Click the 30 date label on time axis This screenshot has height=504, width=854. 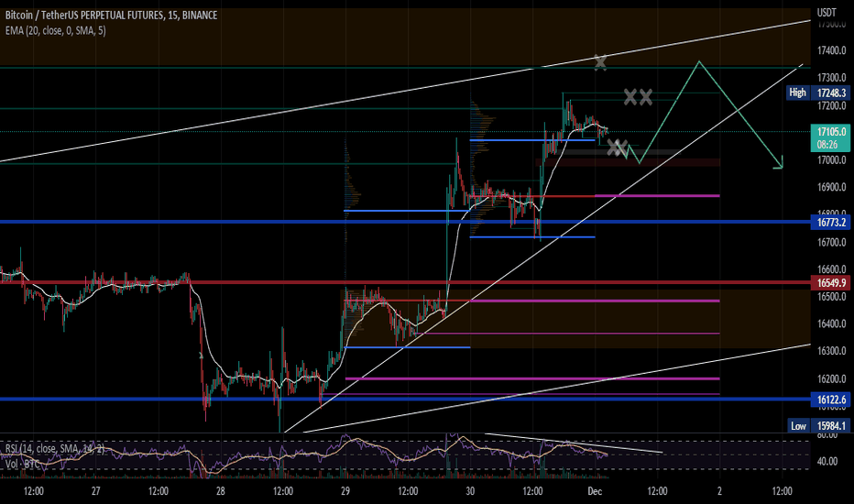[x=470, y=491]
